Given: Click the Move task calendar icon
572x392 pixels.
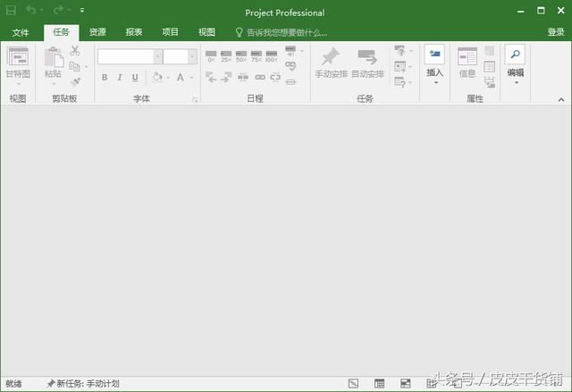Looking at the screenshot, I should [x=400, y=66].
